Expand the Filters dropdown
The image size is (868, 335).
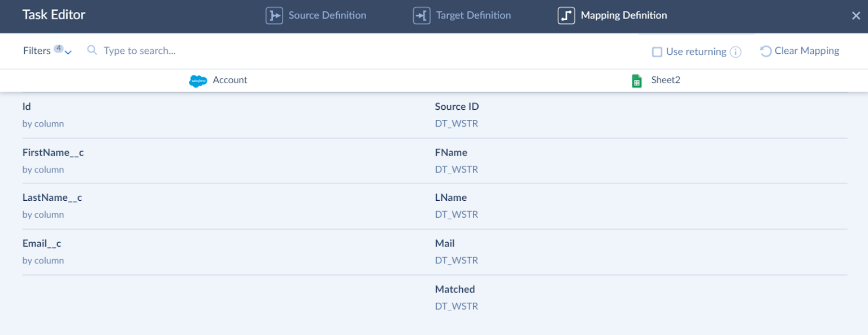(68, 52)
